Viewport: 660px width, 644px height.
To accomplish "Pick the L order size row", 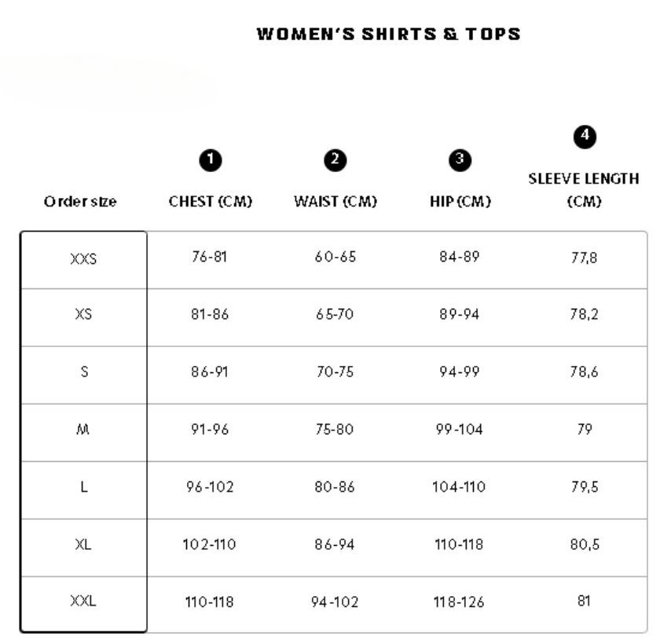I will coord(83,488).
